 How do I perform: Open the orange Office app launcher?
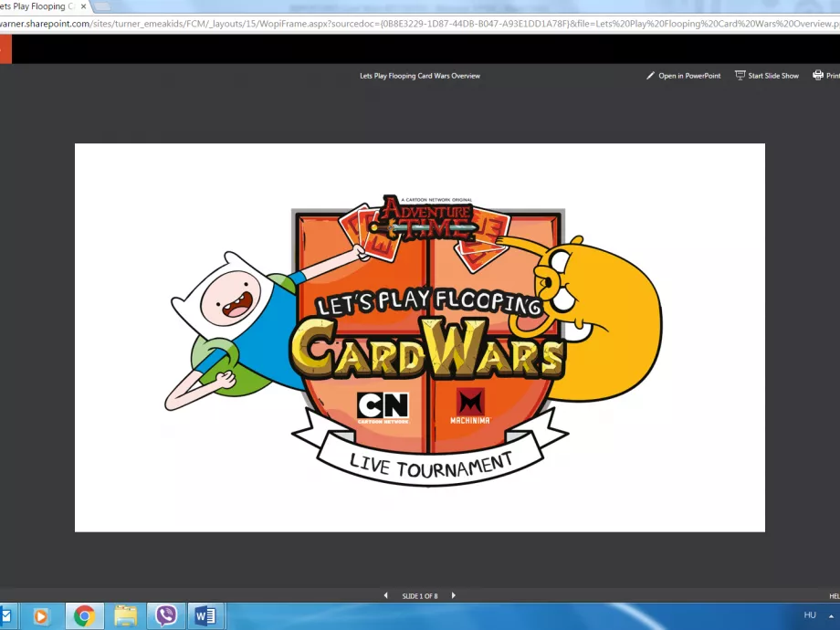[x=5, y=49]
